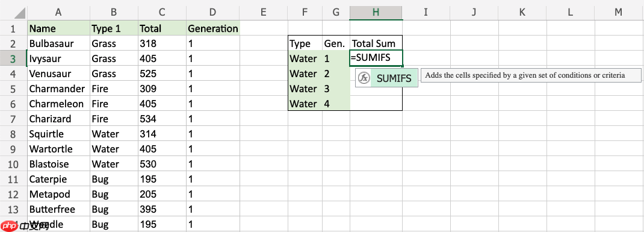The width and height of the screenshot is (644, 232).
Task: Click the Total Sum header cell
Action: click(x=376, y=43)
